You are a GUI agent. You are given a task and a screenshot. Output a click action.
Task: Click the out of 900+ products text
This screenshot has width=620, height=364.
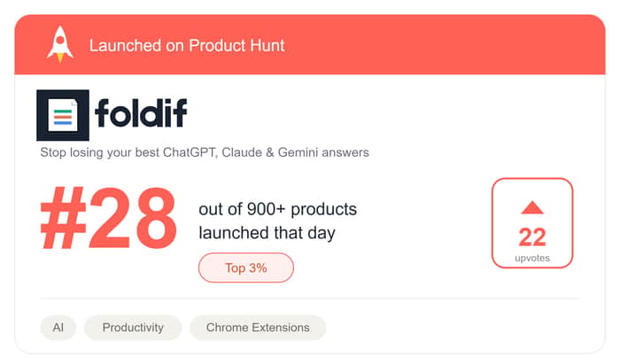click(x=277, y=209)
